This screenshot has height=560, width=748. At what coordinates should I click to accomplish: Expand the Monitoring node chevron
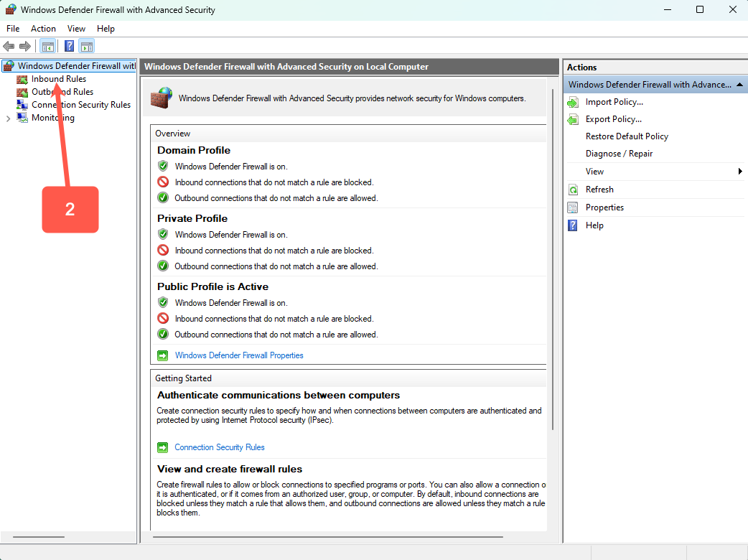pos(8,118)
